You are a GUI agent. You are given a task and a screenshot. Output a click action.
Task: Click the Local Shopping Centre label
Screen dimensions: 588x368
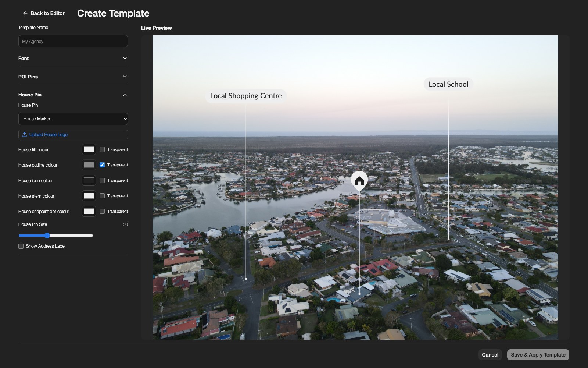click(x=246, y=96)
